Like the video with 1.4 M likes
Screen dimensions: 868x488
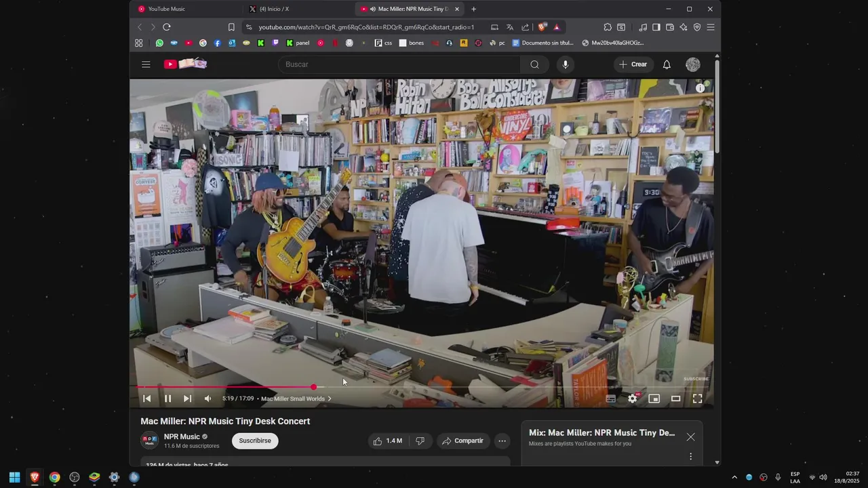pyautogui.click(x=387, y=441)
